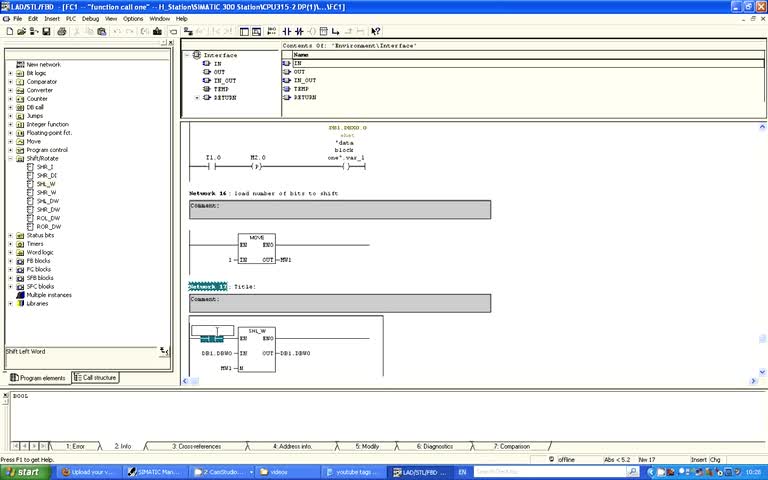Select SHR_DW instruction
The height and width of the screenshot is (480, 768).
click(x=48, y=210)
